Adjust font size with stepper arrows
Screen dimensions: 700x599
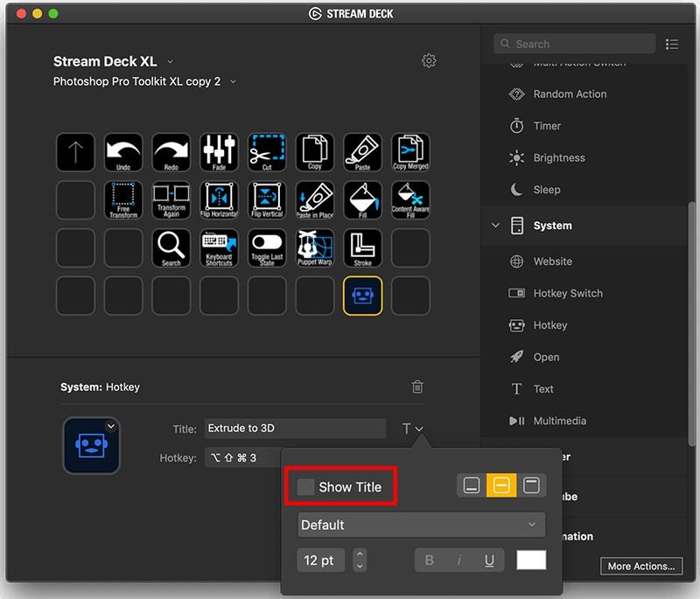tap(360, 561)
